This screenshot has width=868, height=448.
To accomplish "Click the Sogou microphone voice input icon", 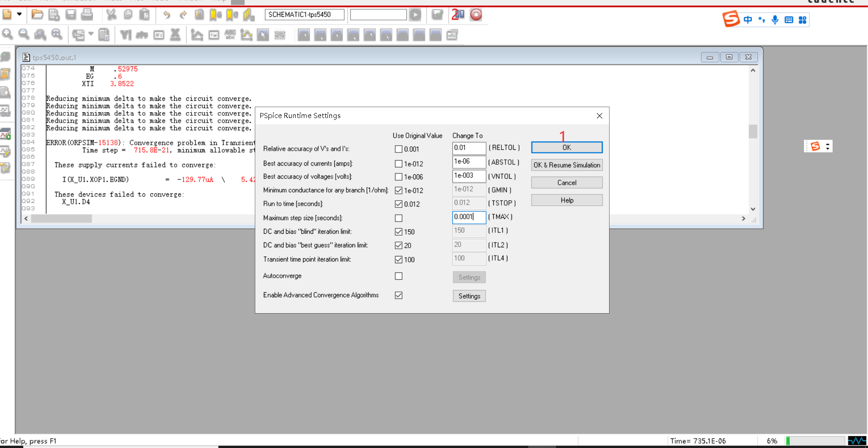I will pos(775,20).
